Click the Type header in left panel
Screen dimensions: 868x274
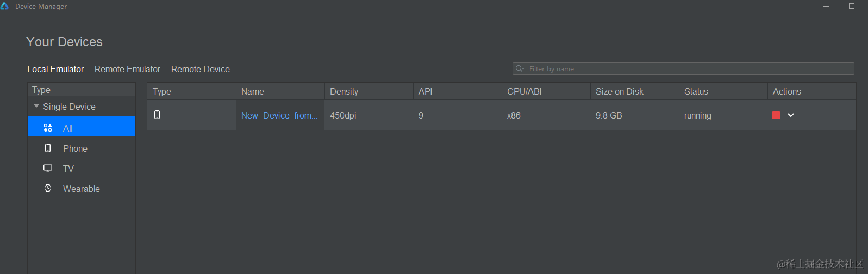click(x=82, y=90)
